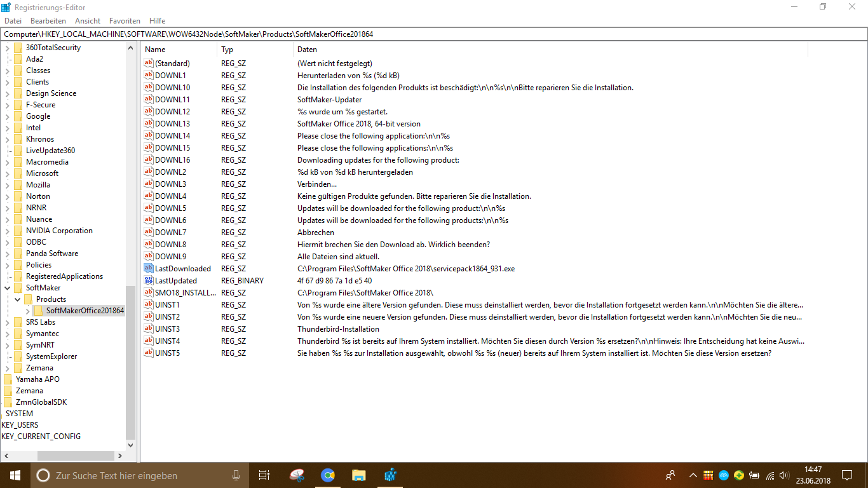Click the string icon of UINST3
Image resolution: width=868 pixels, height=488 pixels.
tap(149, 329)
